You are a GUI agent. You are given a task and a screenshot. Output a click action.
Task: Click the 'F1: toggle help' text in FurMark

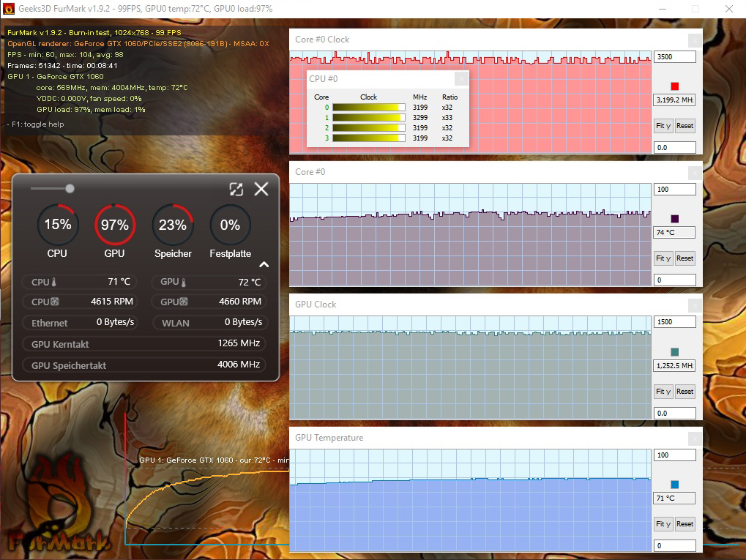[37, 124]
